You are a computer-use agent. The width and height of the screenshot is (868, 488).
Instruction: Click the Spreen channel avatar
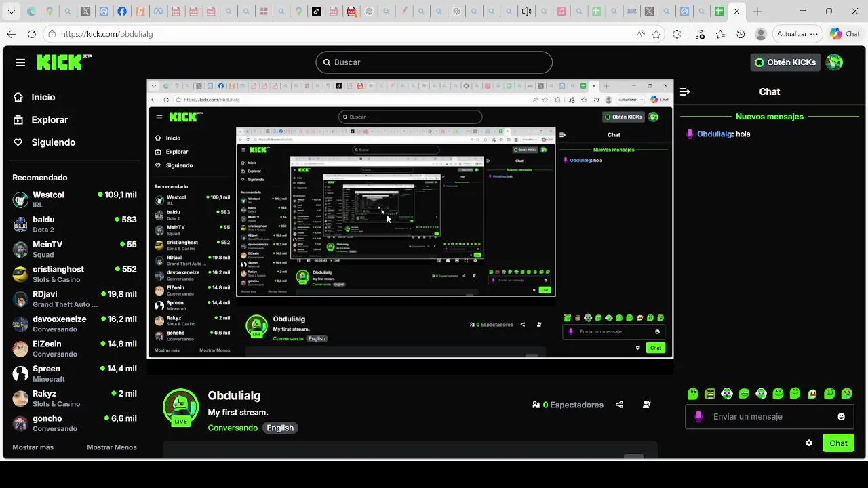20,373
